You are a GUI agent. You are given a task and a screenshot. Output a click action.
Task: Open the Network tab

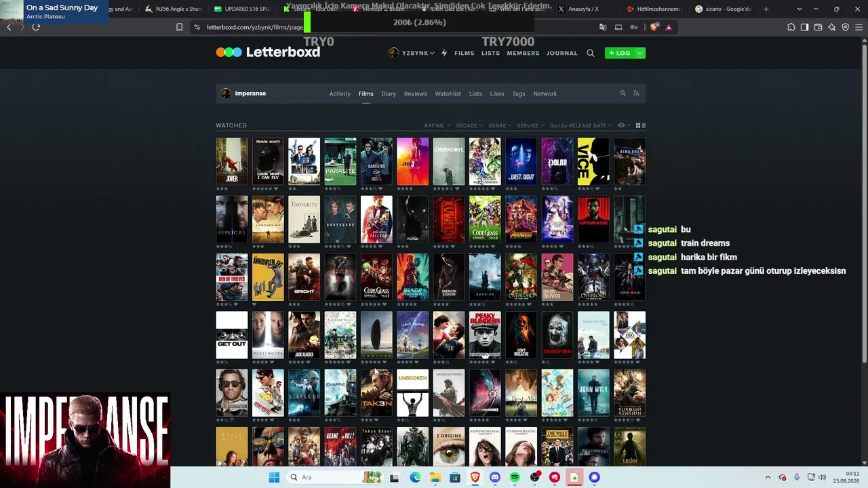[545, 94]
